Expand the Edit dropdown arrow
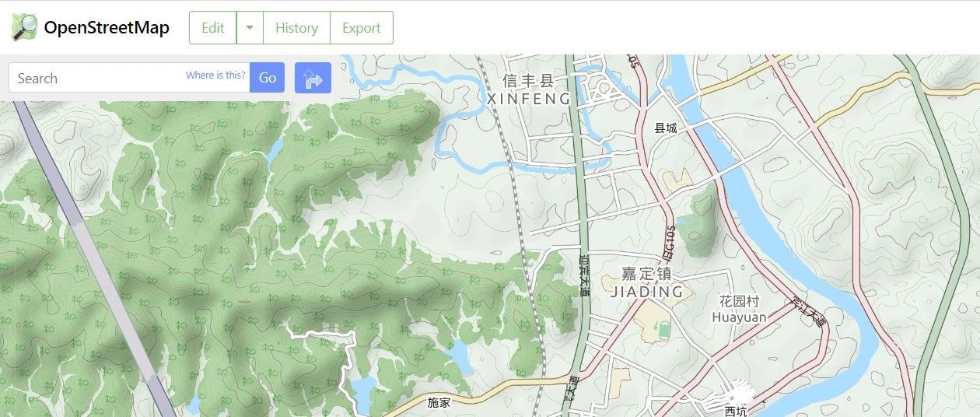The image size is (980, 417). click(250, 27)
